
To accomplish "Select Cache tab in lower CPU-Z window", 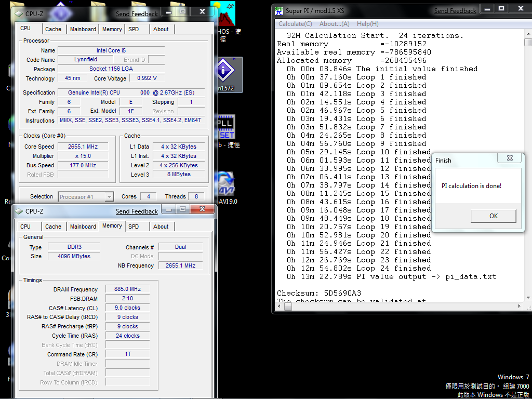I will point(54,227).
